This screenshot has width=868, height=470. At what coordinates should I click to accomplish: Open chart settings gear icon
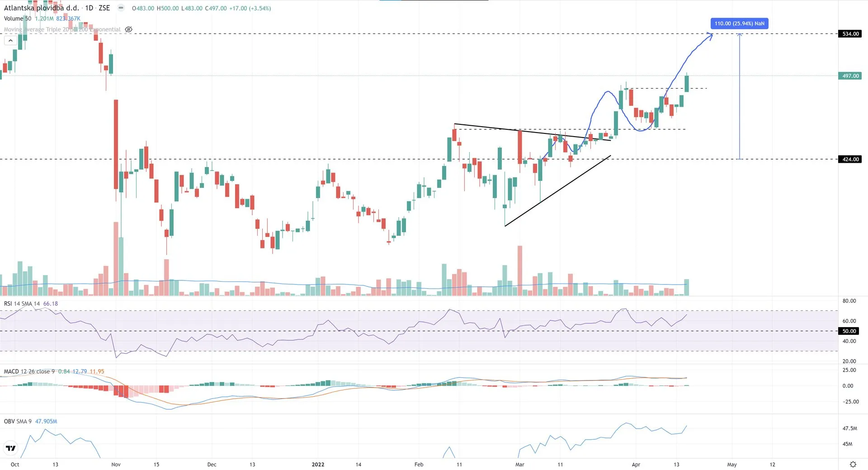click(x=853, y=464)
